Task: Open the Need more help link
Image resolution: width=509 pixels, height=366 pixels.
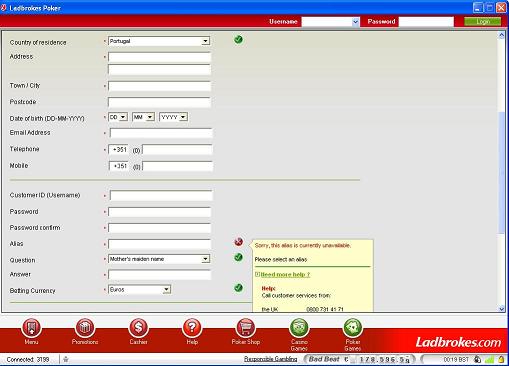Action: tap(285, 275)
